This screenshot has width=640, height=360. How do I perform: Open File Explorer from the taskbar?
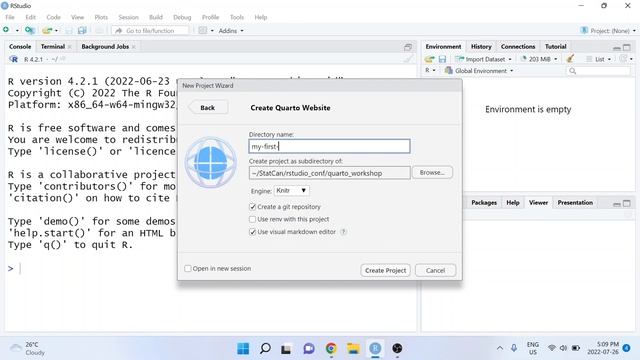pyautogui.click(x=353, y=349)
